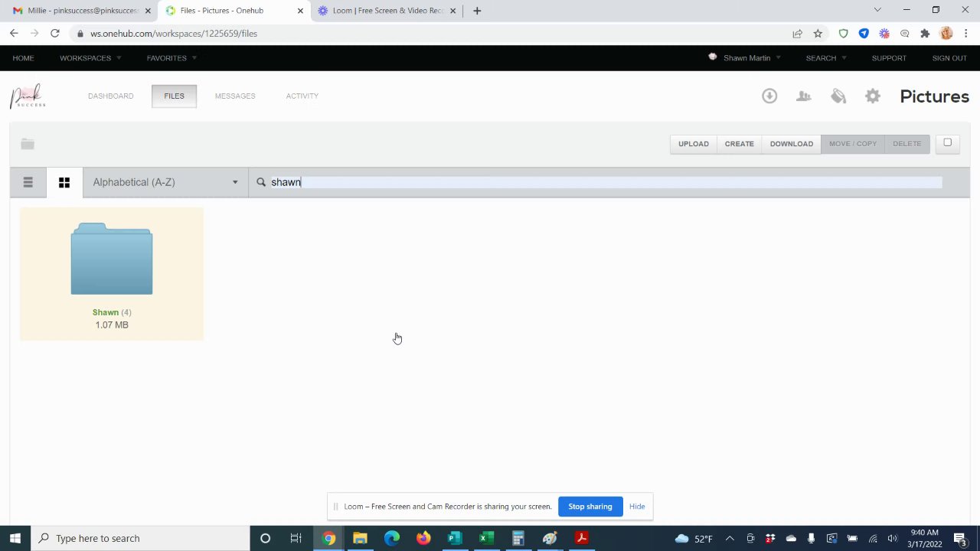This screenshot has width=980, height=551.
Task: Click Stop sharing in Loom bar
Action: [x=590, y=507]
